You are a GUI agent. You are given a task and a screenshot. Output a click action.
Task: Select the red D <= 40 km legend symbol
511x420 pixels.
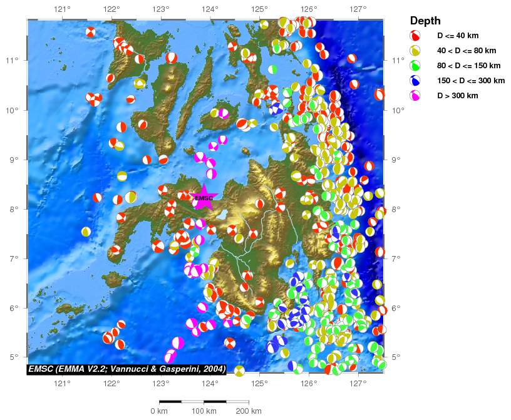coord(415,36)
